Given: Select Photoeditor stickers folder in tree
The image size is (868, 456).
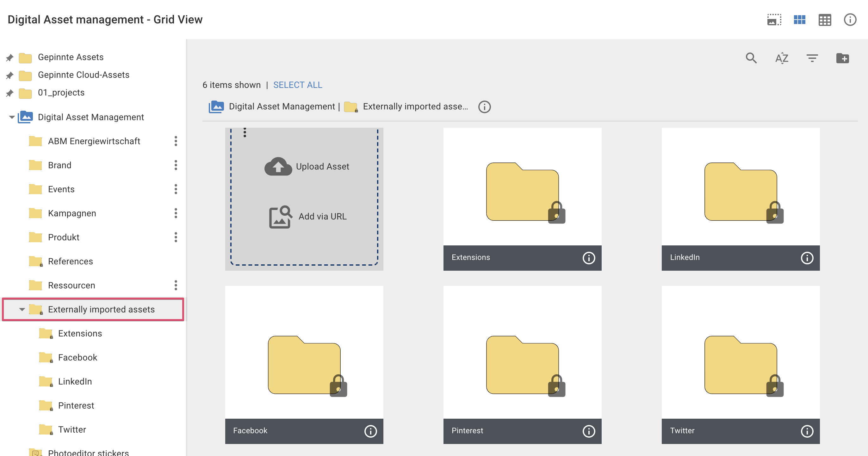Looking at the screenshot, I should pyautogui.click(x=88, y=452).
